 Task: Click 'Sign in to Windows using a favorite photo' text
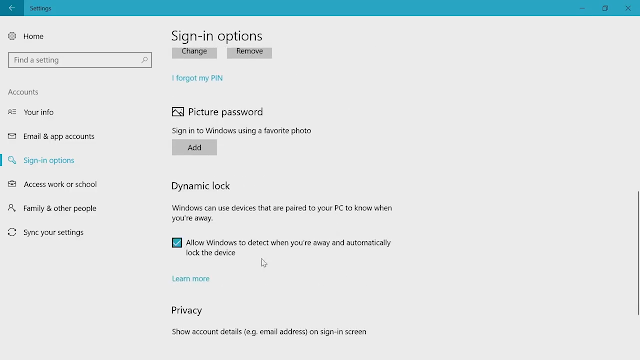tap(241, 131)
